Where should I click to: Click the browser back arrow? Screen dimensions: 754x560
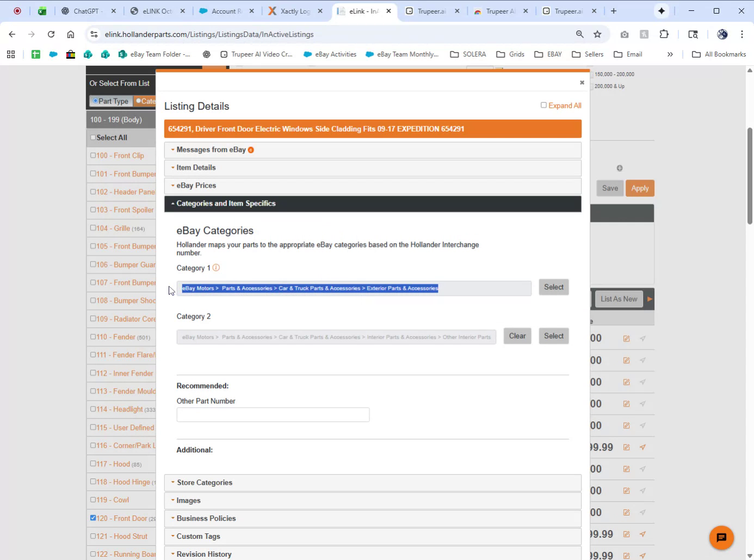click(x=12, y=34)
